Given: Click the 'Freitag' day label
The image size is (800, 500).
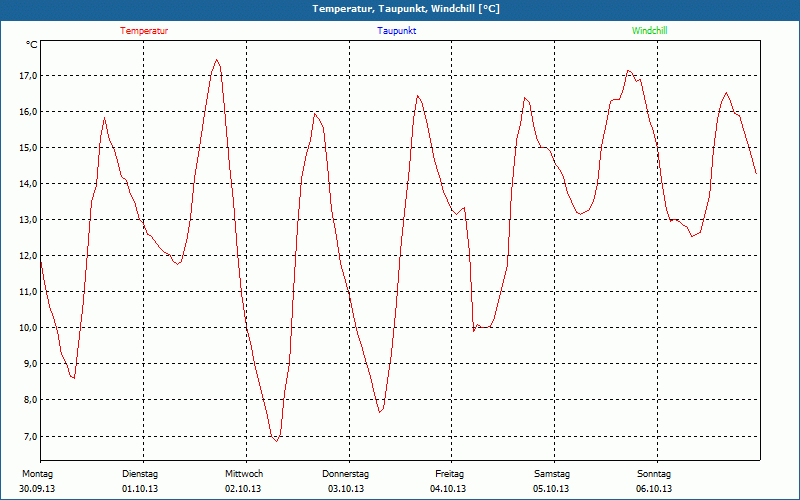Looking at the screenshot, I should click(x=449, y=474).
